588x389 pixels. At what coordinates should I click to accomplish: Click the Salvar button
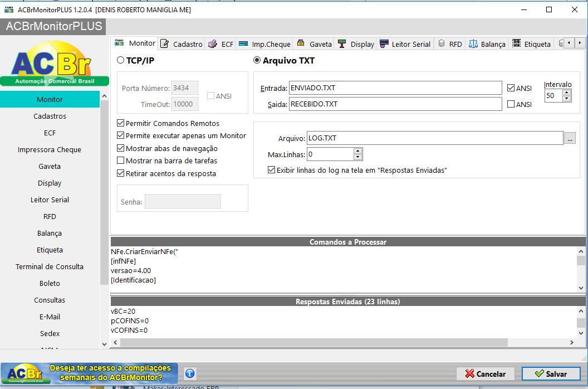551,373
